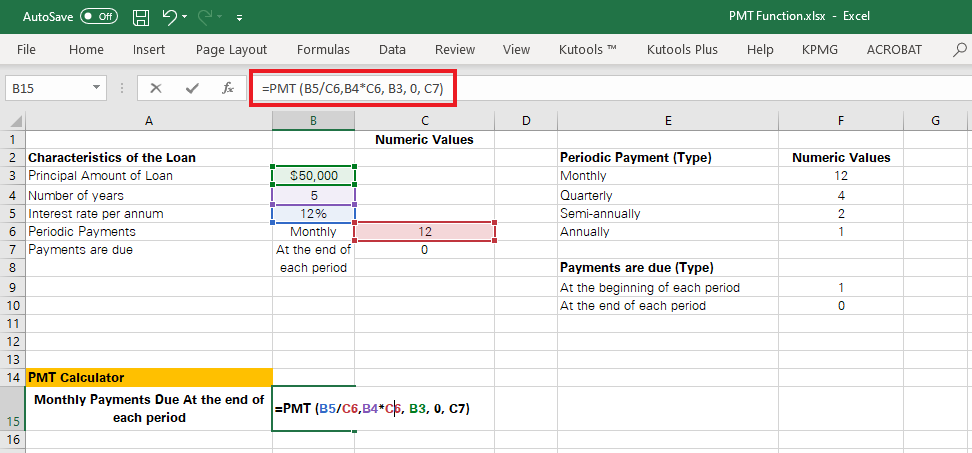Click the Insert Function fx icon

228,89
